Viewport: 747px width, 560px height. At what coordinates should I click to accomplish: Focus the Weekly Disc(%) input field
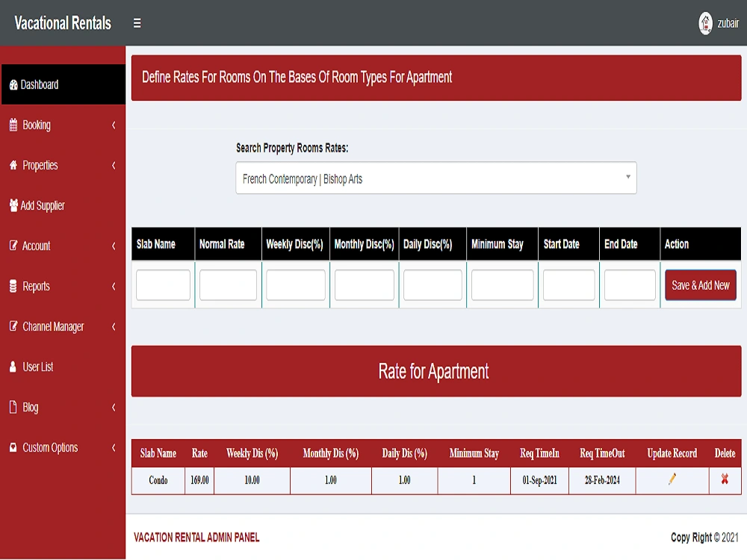296,284
